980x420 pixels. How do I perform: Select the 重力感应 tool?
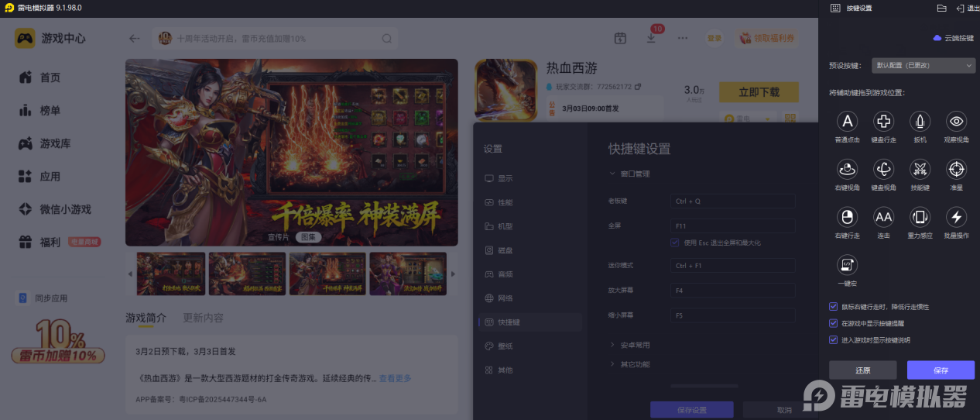point(920,217)
